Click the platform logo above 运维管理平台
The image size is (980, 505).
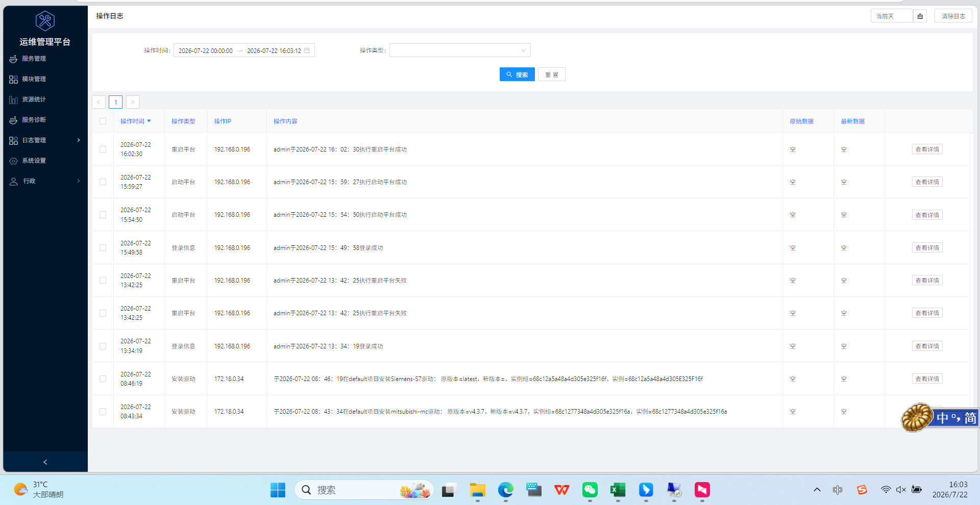tap(45, 21)
